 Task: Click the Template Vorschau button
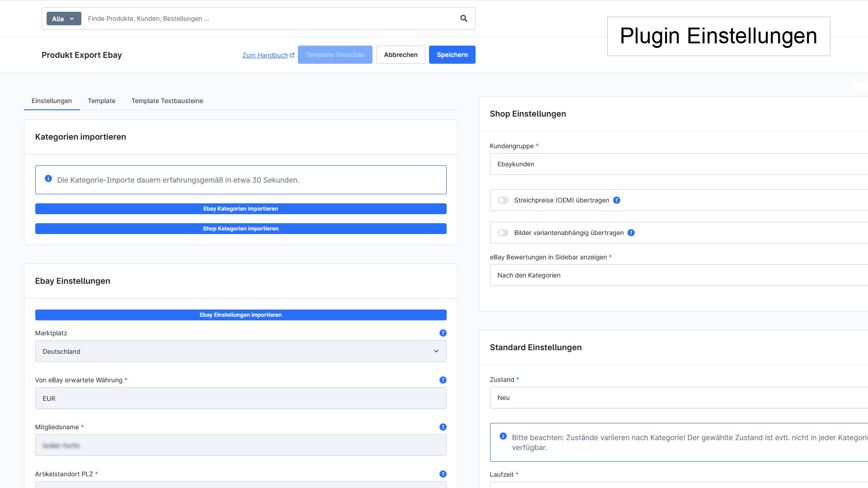point(335,55)
